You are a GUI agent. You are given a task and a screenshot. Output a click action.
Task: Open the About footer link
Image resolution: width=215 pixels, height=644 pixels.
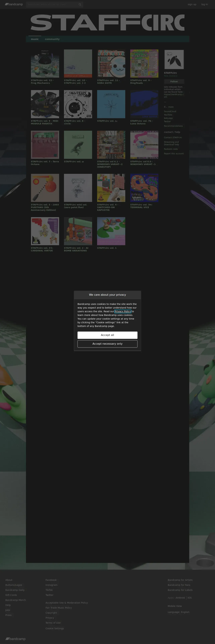coord(9,580)
